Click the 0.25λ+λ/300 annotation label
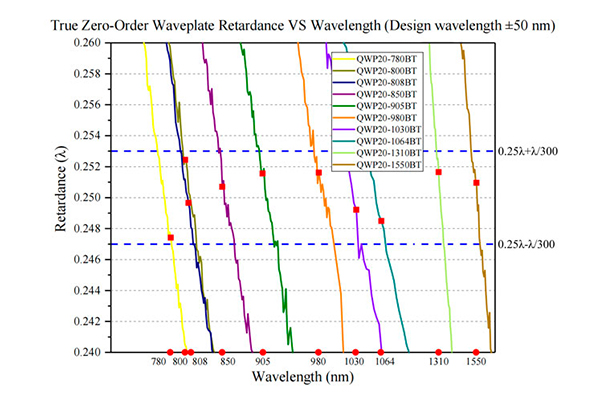This screenshot has height=400, width=600. (x=528, y=151)
